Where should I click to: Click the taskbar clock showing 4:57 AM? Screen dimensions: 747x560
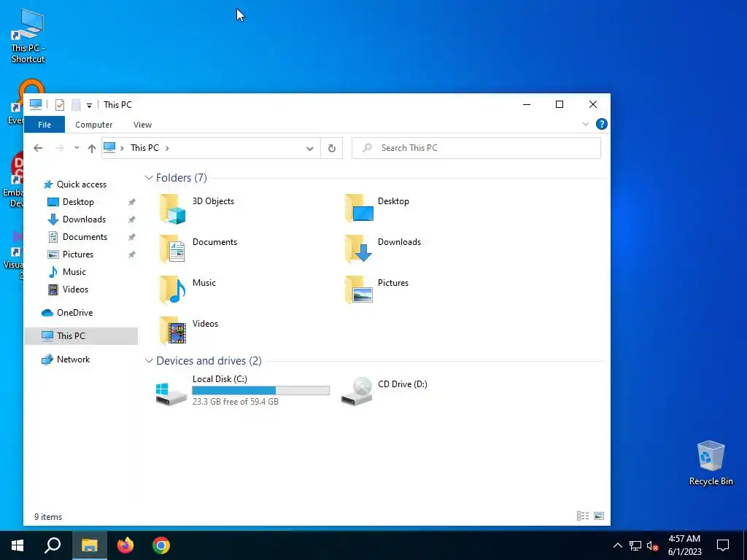pos(684,545)
